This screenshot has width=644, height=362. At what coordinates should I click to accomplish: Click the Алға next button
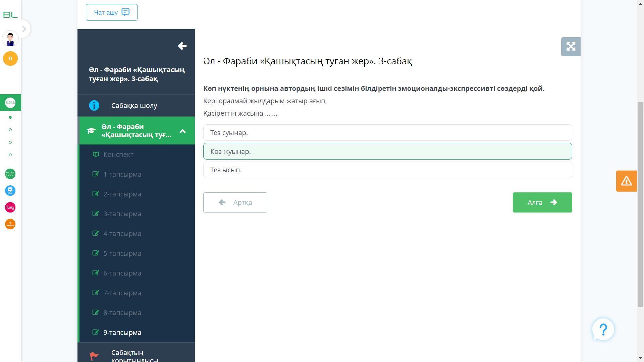(x=542, y=202)
